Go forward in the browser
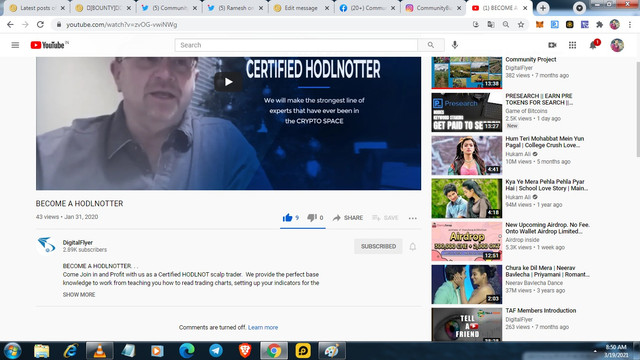Image resolution: width=640 pixels, height=360 pixels. pyautogui.click(x=25, y=24)
